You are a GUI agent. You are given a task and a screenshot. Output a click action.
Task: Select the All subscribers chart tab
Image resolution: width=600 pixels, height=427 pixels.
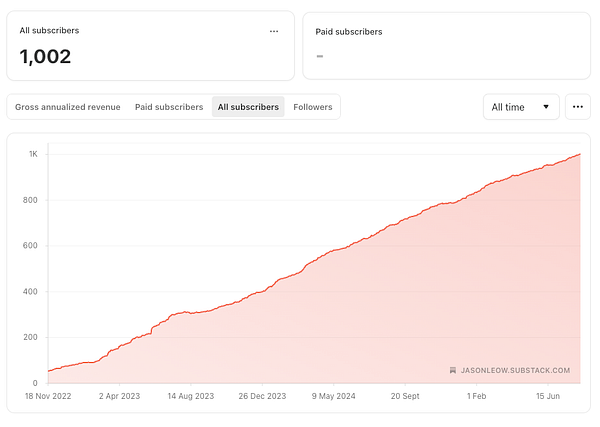[248, 107]
